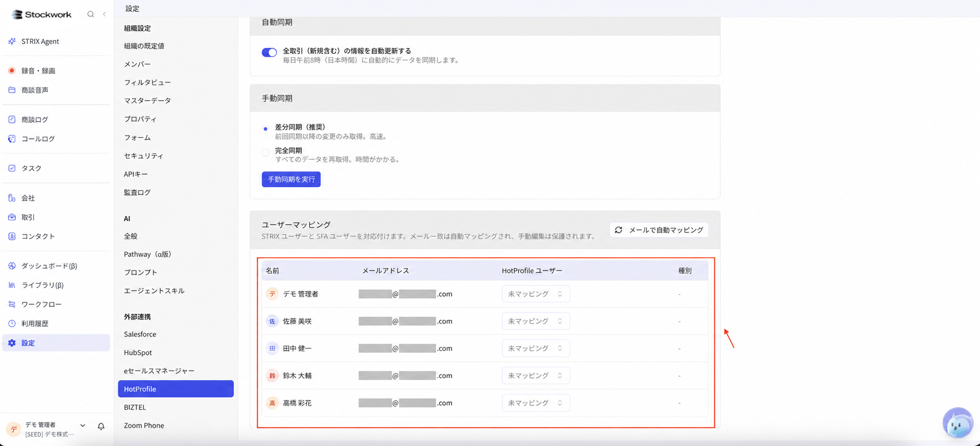Select 完全同期 radio option

[266, 152]
